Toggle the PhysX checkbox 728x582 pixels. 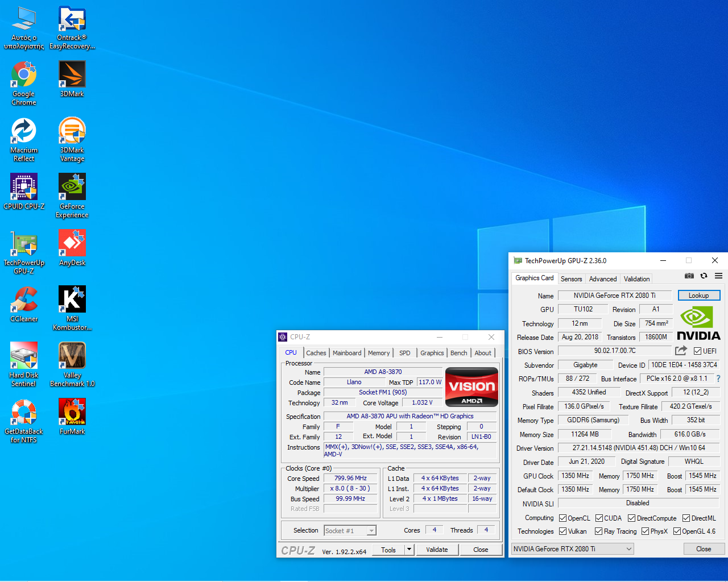pos(645,531)
